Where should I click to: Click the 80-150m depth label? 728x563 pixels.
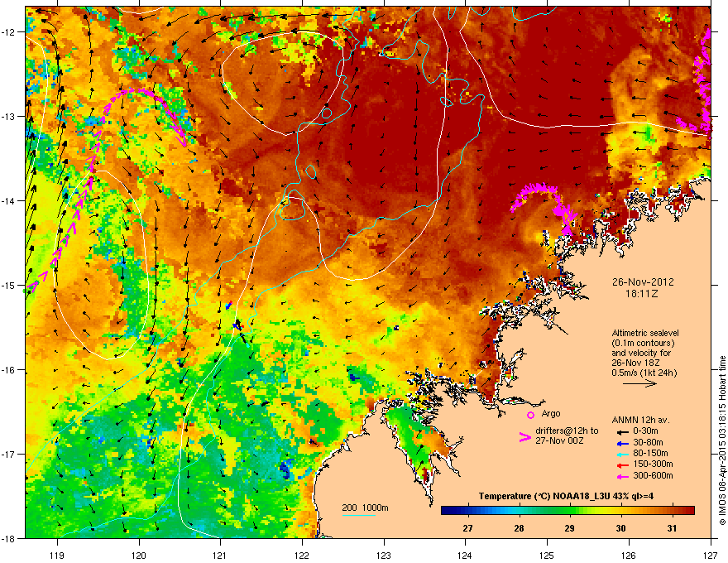[x=650, y=454]
